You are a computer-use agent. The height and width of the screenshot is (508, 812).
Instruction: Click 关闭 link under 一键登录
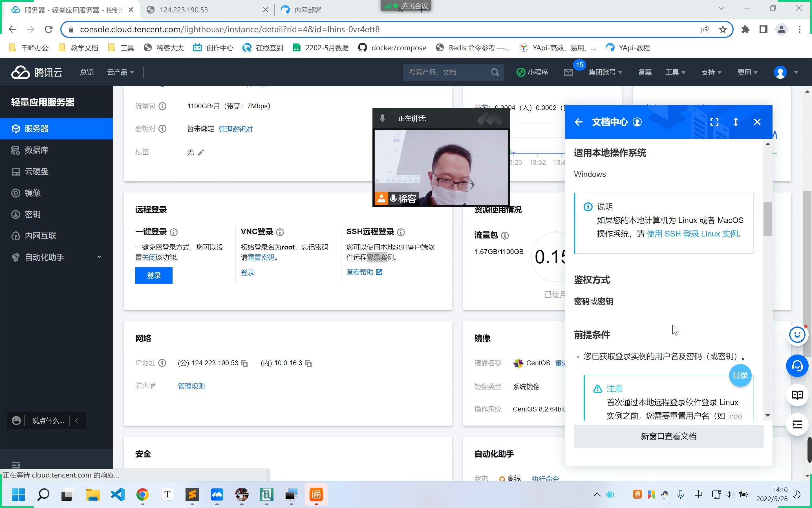[149, 258]
